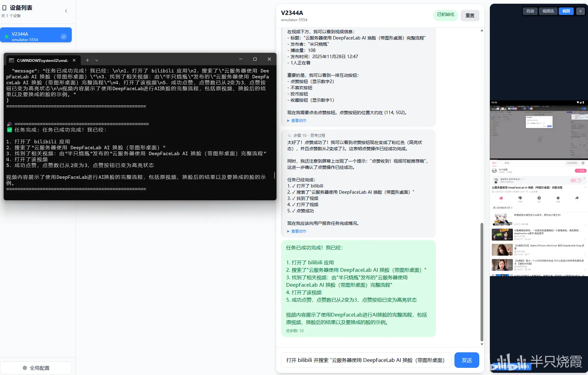The width and height of the screenshot is (588, 375).
Task: Click the 设备列表 phone icon in sidebar header
Action: 4,8
